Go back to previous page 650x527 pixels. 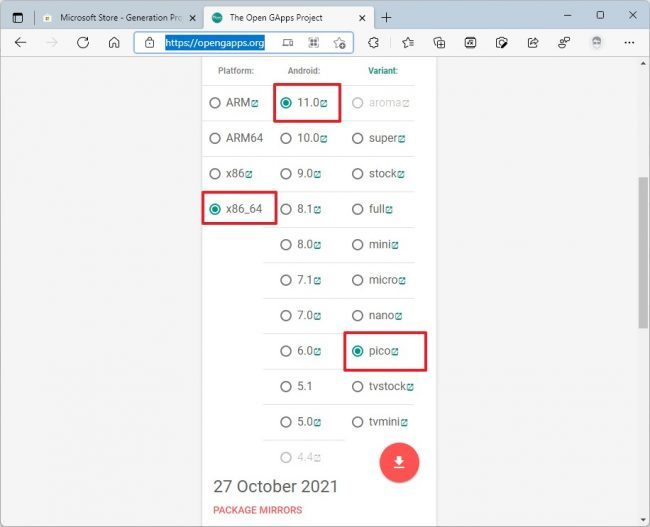(x=20, y=42)
